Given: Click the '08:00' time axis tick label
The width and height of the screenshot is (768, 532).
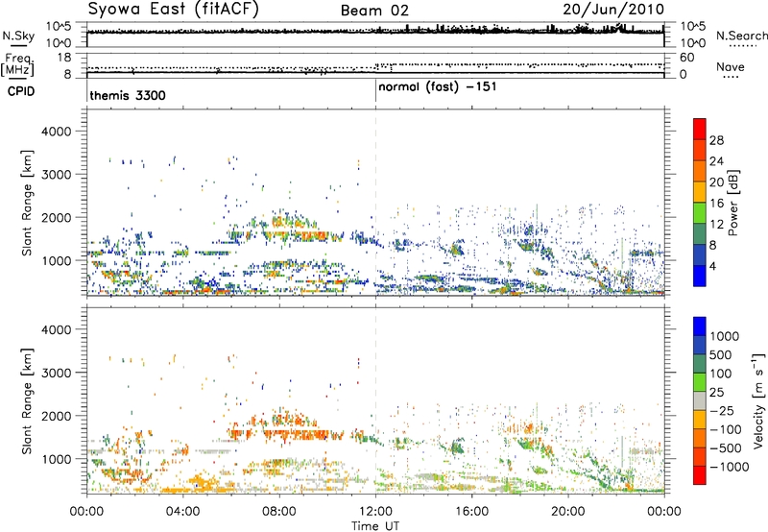Looking at the screenshot, I should (x=279, y=511).
